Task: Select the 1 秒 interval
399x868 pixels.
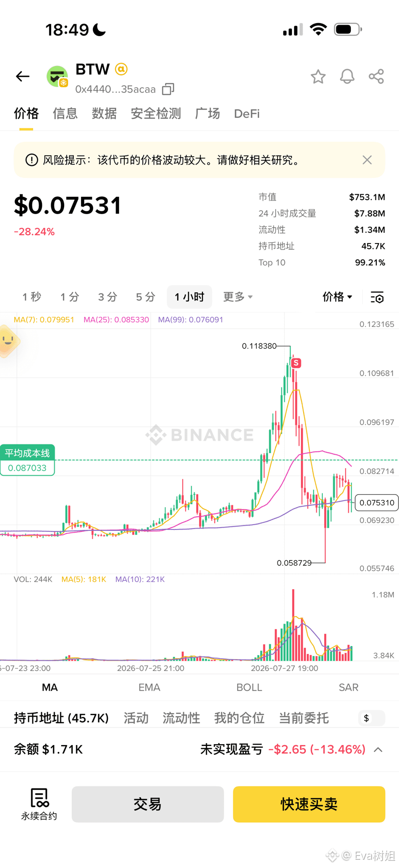Action: point(32,297)
